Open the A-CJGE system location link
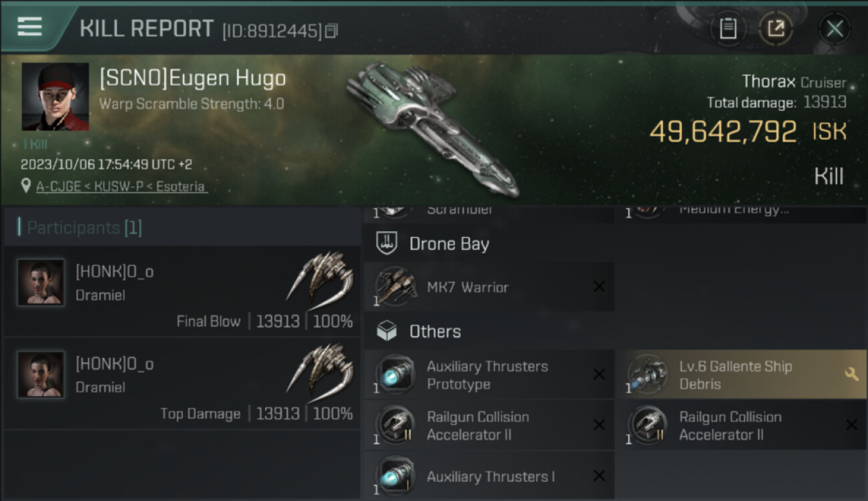 pyautogui.click(x=122, y=187)
